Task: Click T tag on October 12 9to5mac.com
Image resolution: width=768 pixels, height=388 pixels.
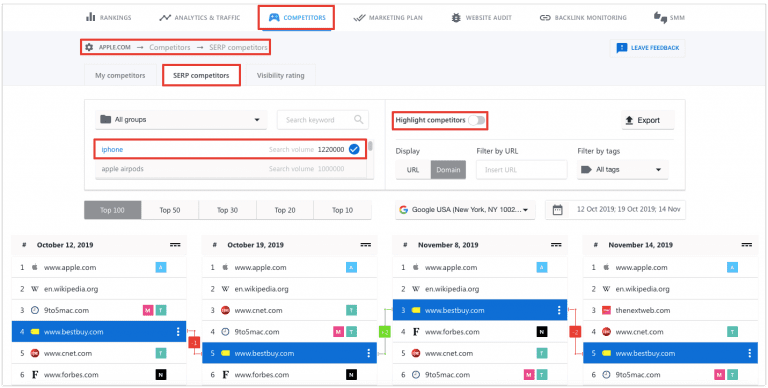Action: pos(161,311)
